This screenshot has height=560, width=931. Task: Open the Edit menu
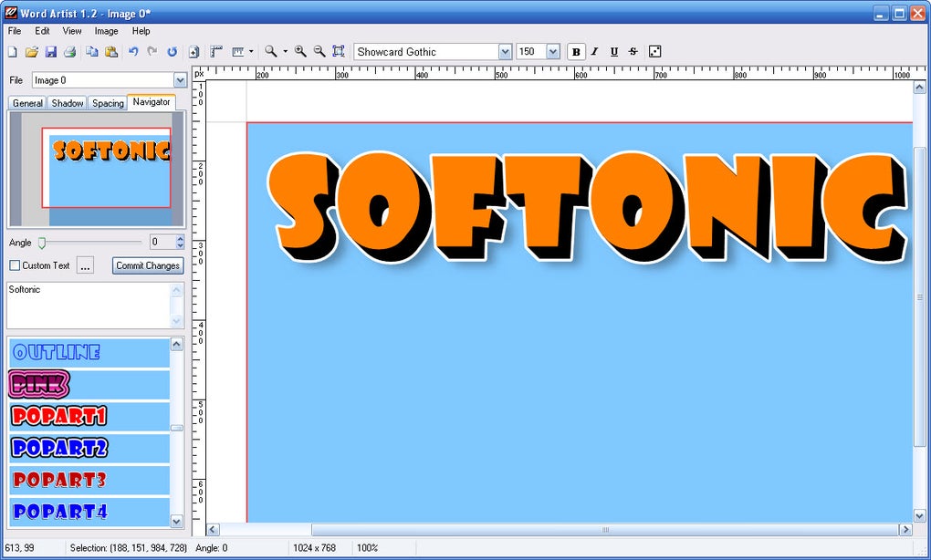click(42, 31)
